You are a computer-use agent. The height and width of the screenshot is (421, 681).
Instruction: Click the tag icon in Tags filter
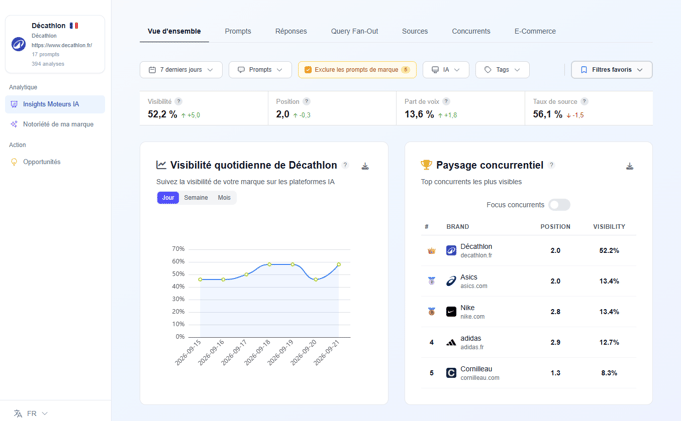point(488,70)
